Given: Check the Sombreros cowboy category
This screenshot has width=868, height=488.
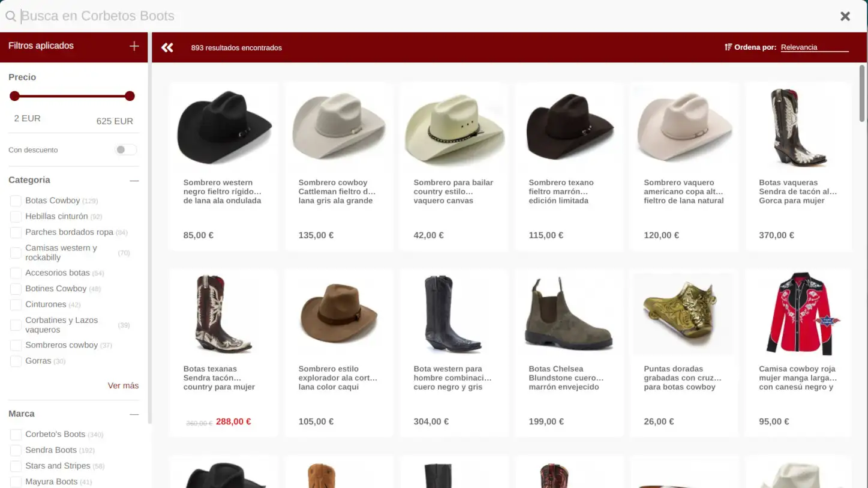Looking at the screenshot, I should (x=16, y=345).
